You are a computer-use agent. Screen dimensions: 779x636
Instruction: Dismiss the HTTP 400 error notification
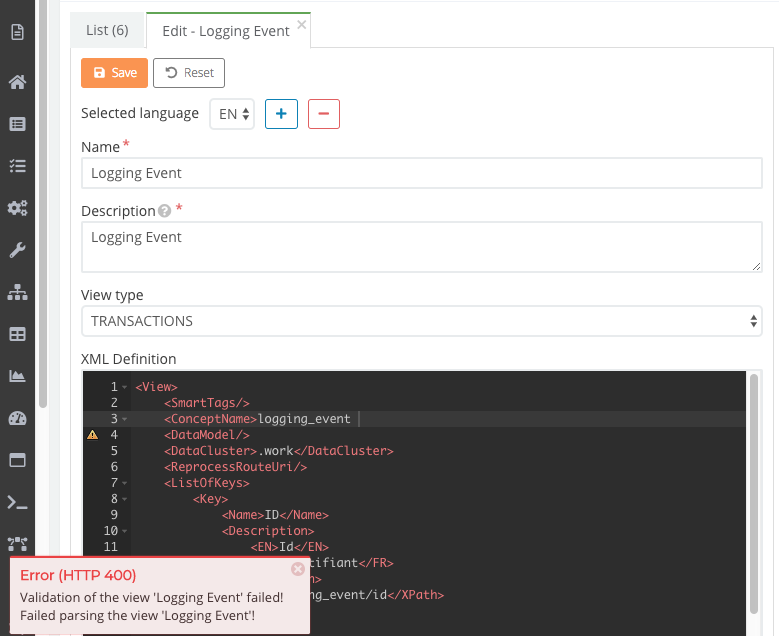(297, 569)
